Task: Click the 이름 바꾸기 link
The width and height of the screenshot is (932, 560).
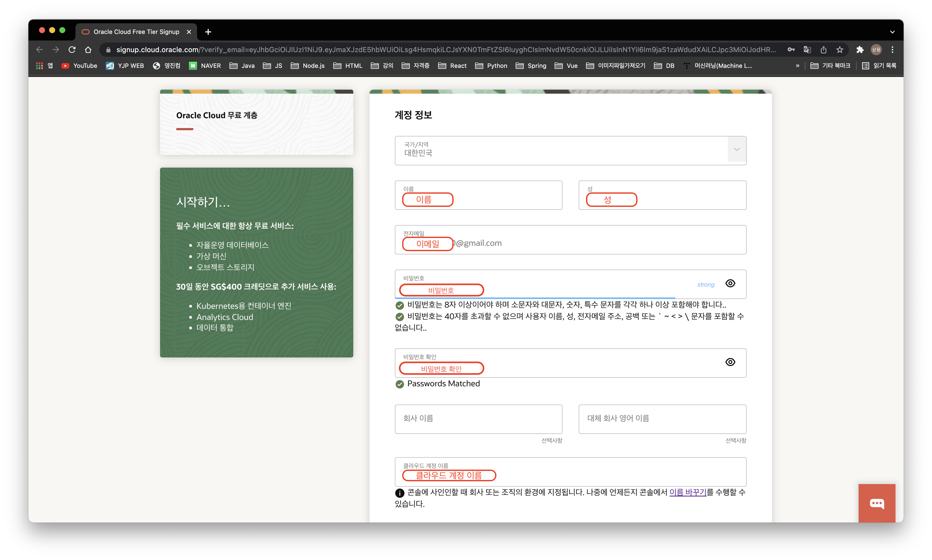Action: [x=687, y=492]
